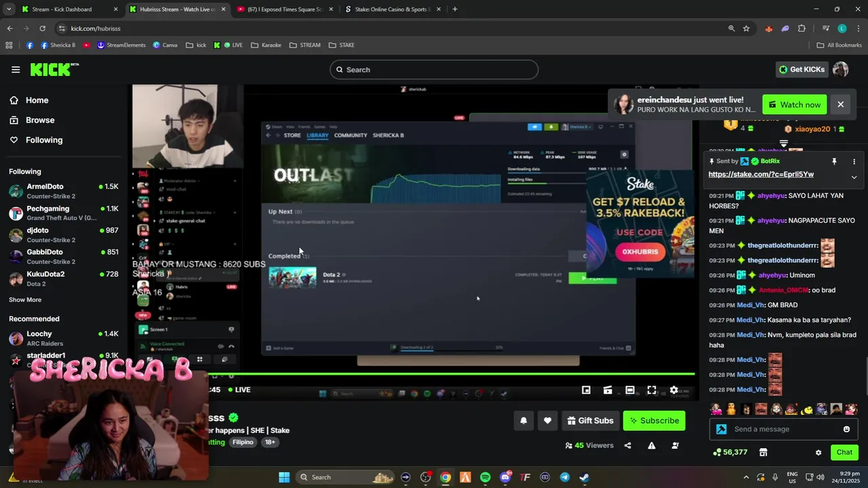
Task: Click the clip icon on the player
Action: (x=608, y=390)
